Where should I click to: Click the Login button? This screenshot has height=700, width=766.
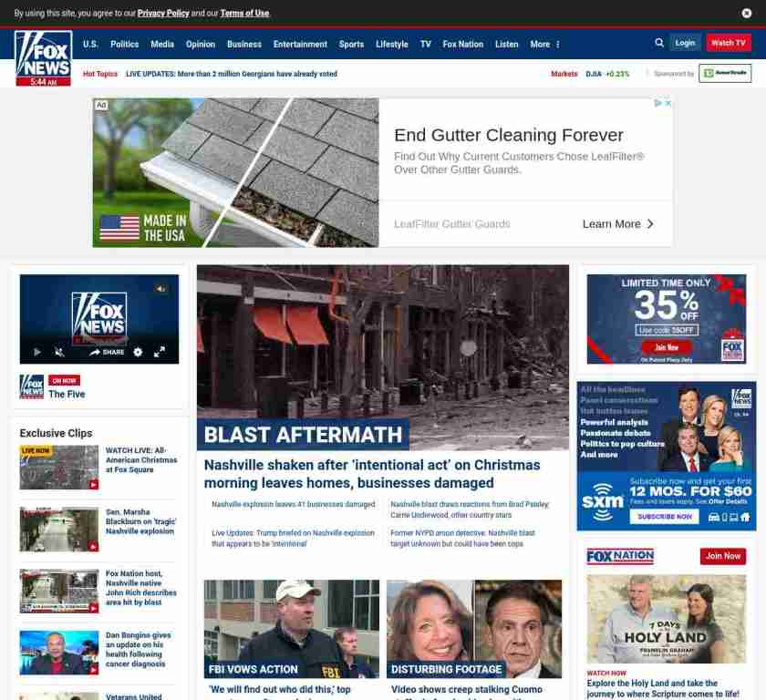pos(685,43)
